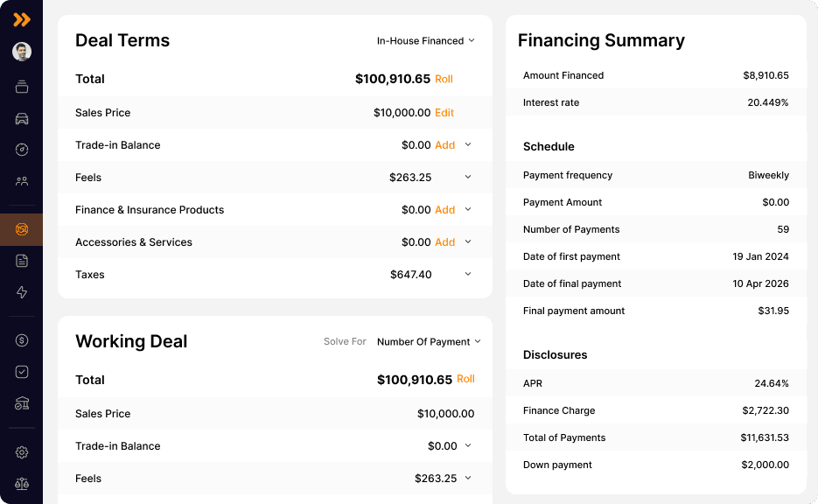Click the compass icon in sidebar

(22, 150)
